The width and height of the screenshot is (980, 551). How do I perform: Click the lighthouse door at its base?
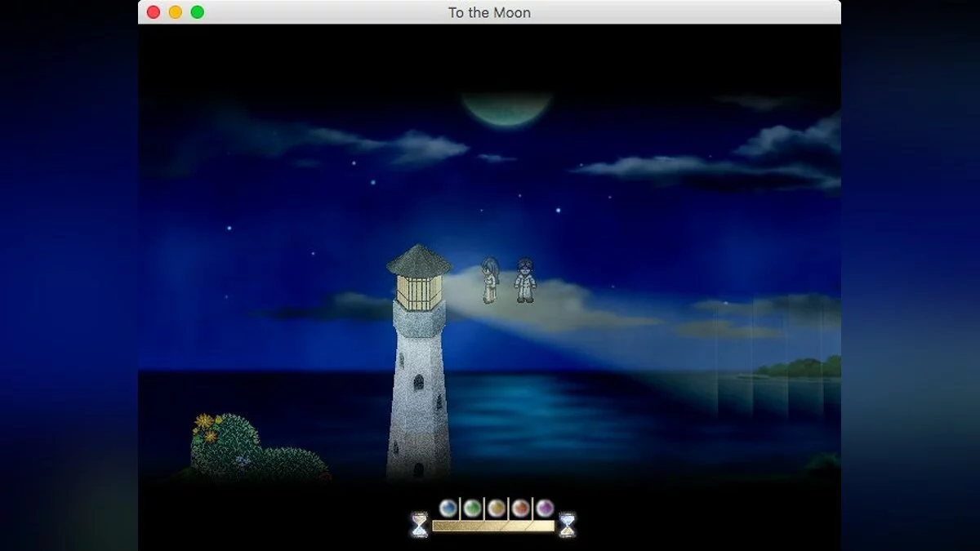click(418, 470)
